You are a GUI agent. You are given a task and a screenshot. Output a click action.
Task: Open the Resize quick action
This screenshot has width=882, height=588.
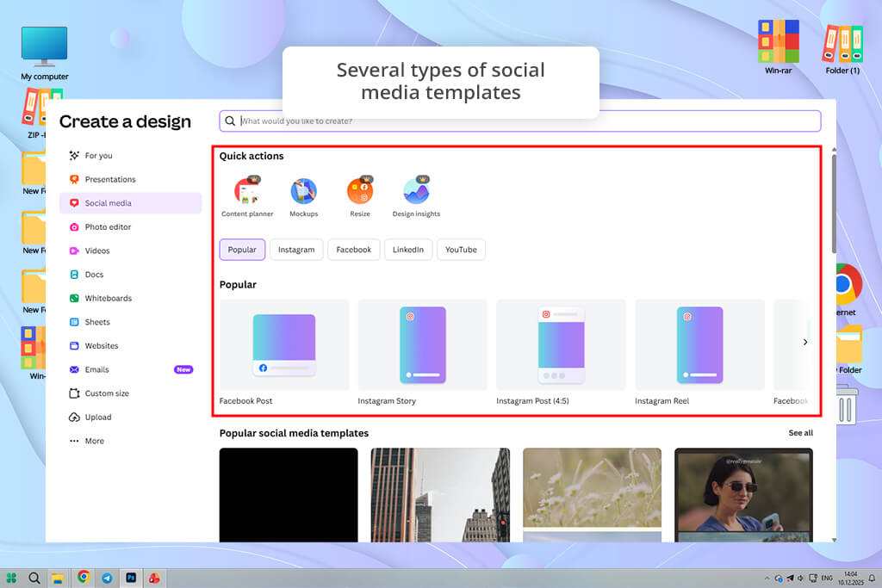coord(360,197)
